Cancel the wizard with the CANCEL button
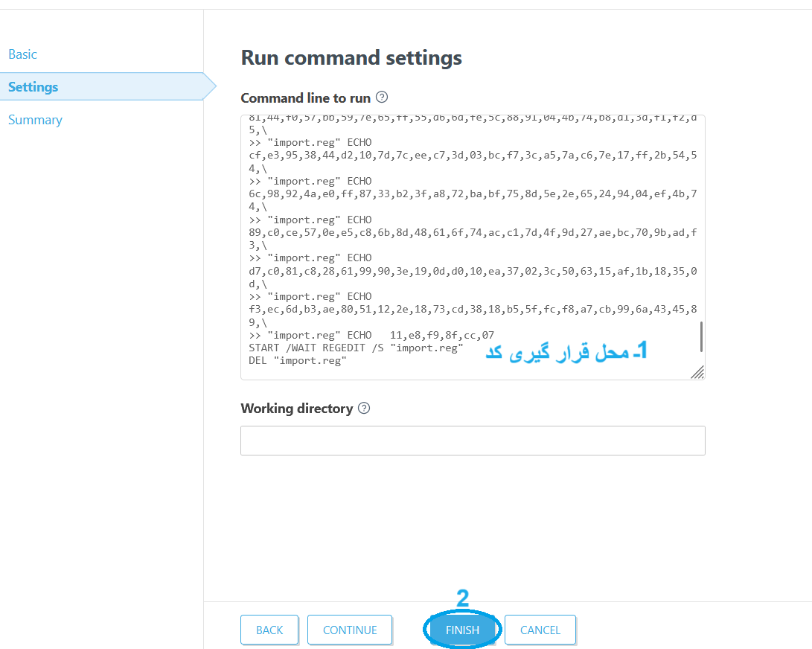The width and height of the screenshot is (812, 649). pos(540,630)
